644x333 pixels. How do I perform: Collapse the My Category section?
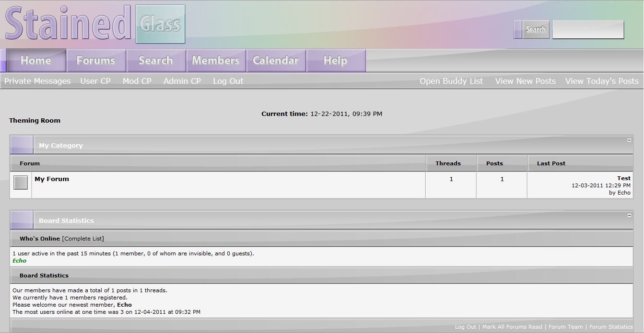629,140
